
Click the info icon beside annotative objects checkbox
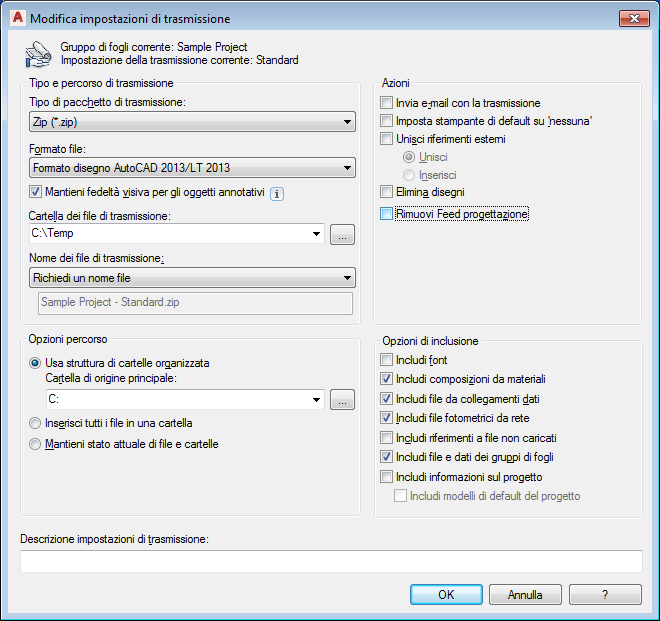coord(279,195)
